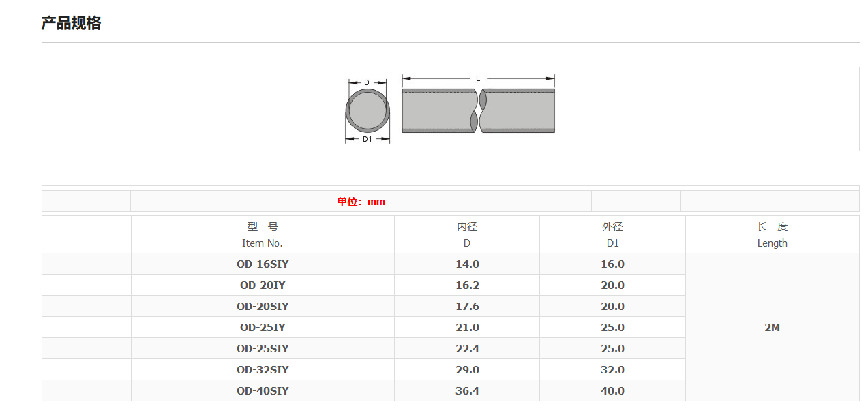Click the circular pipe cross-section diagram

368,110
